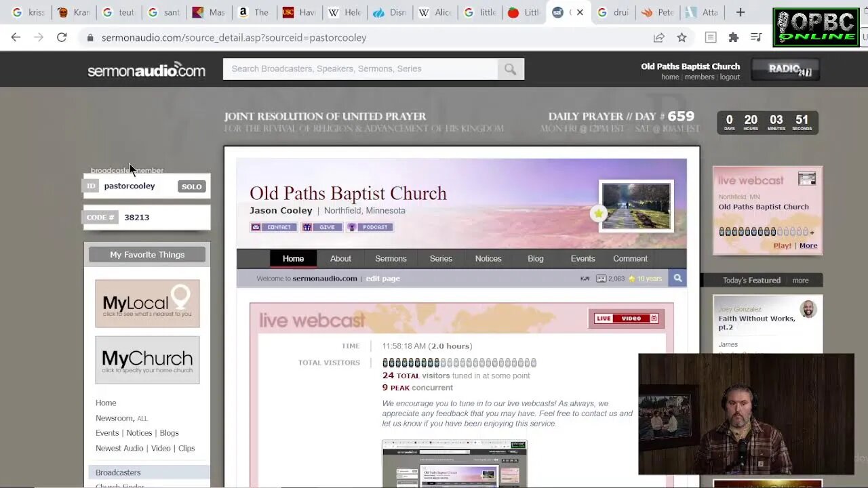Screen dimensions: 868x488
Task: Click the MyLocal banner
Action: (x=147, y=304)
